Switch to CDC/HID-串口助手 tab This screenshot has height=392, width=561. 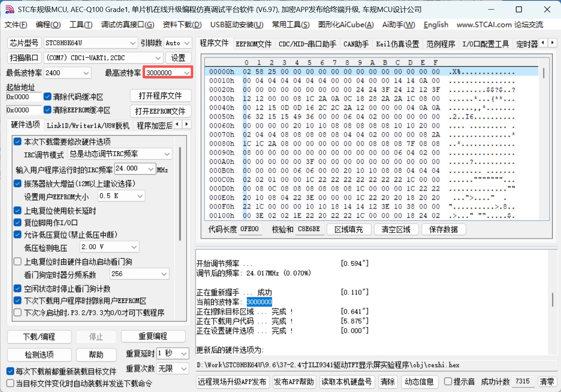[307, 44]
